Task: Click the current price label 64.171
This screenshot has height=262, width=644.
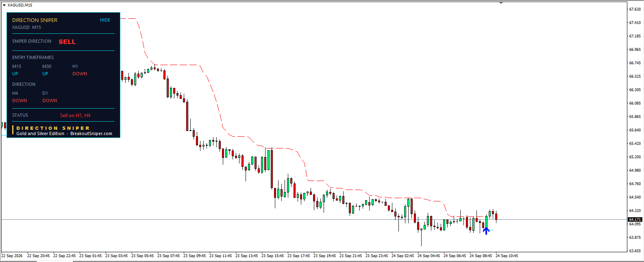Action: coord(635,219)
